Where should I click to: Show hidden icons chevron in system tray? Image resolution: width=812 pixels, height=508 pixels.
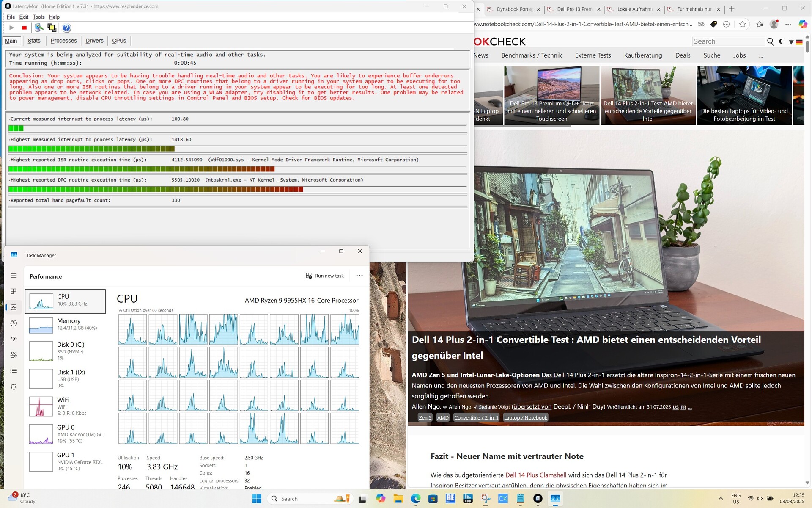click(721, 499)
